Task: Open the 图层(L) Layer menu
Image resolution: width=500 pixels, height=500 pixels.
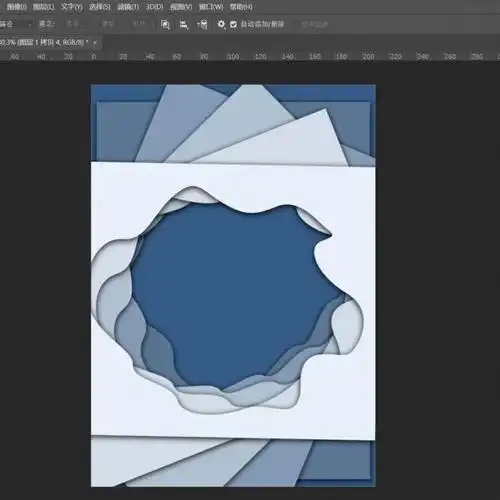Action: 44,7
